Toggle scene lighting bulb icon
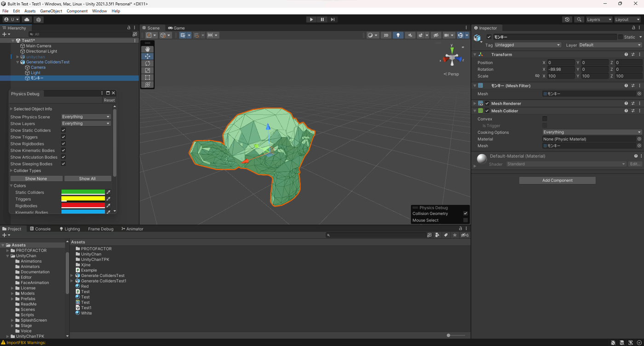Screen dimensions: 644x346 (x=398, y=35)
